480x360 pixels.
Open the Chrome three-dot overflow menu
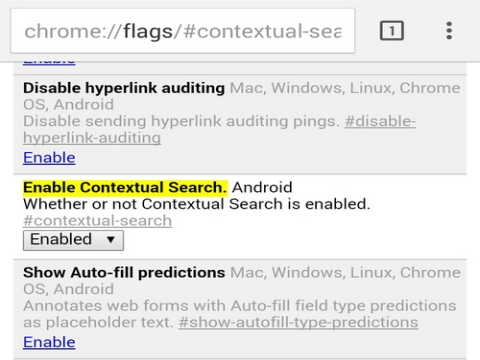(x=449, y=31)
